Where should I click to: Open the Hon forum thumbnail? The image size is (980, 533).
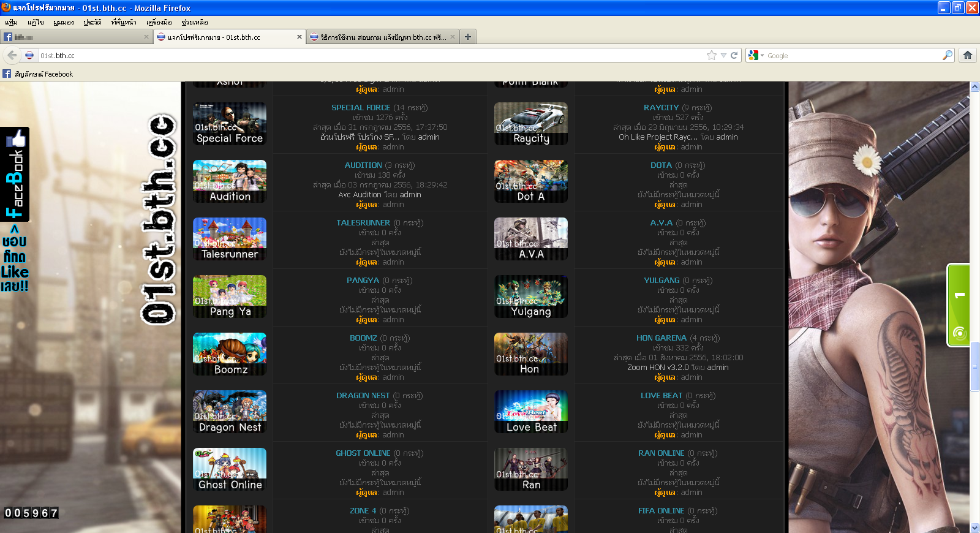531,354
